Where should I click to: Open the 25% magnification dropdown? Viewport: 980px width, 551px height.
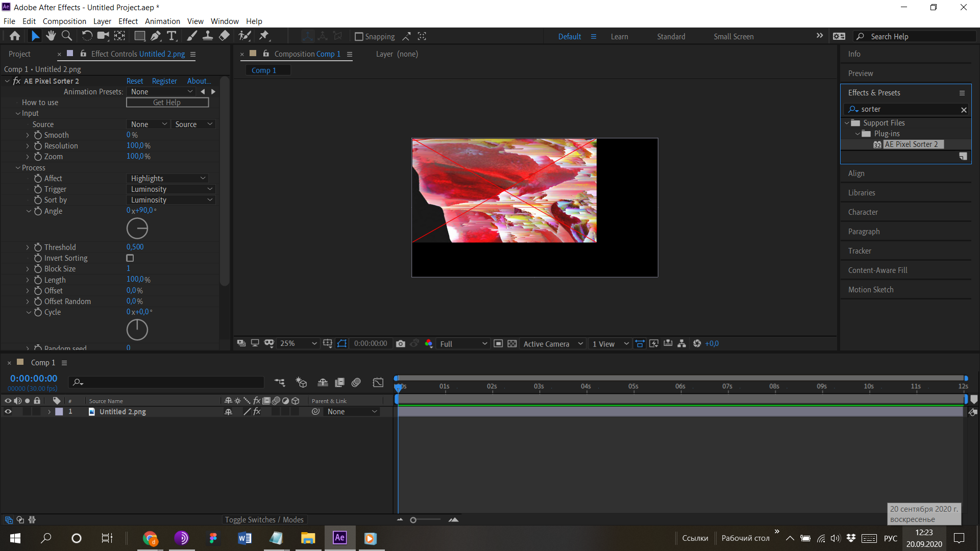coord(298,344)
